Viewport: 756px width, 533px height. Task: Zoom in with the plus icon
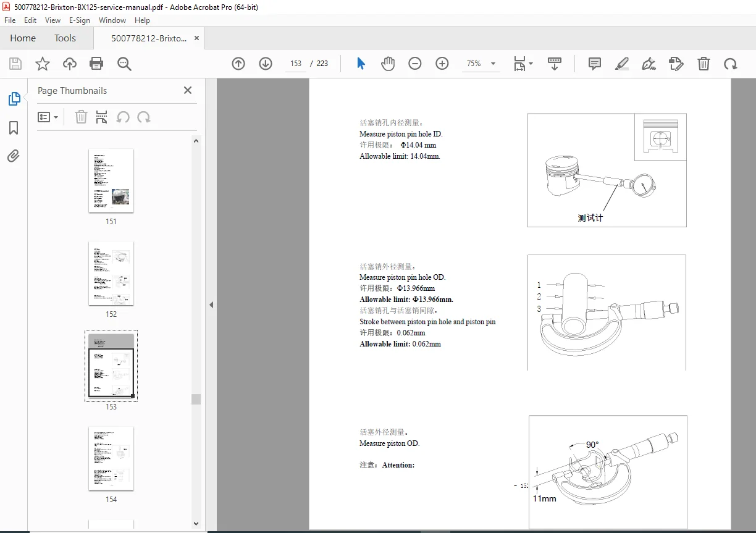coord(442,64)
